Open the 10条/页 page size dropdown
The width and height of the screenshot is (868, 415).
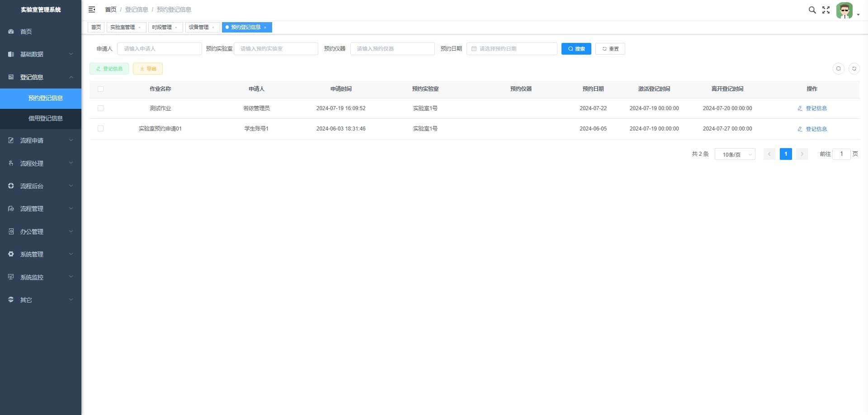pyautogui.click(x=735, y=154)
